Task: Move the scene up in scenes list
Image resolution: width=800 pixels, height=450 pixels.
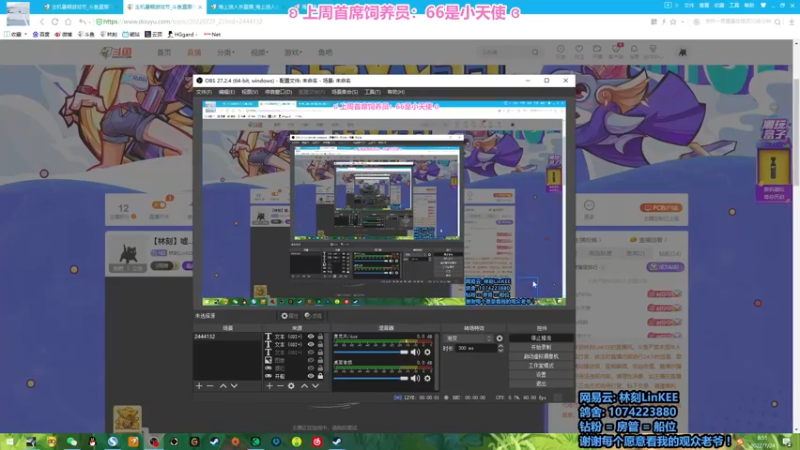Action: 223,386
